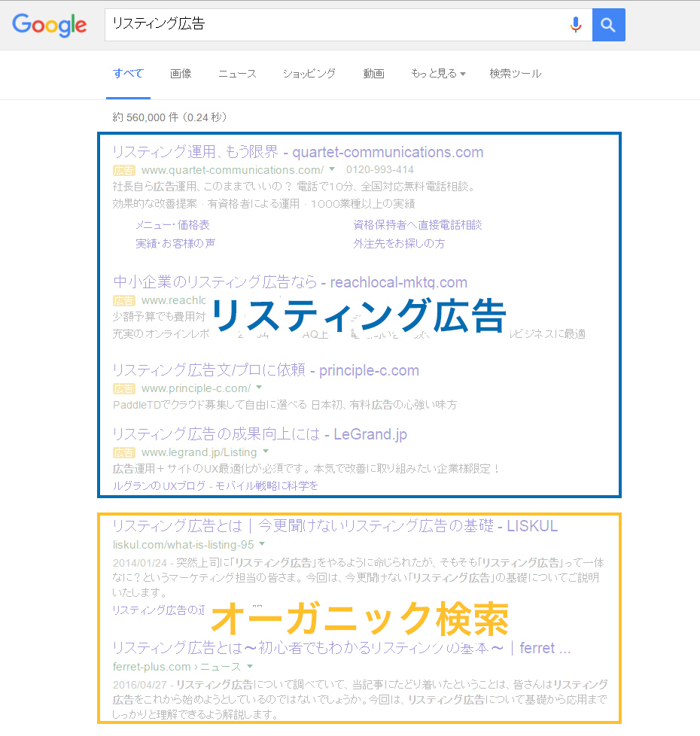The width and height of the screenshot is (700, 736).
Task: Open the 外注先をお探しの方 sitelink
Action: pyautogui.click(x=399, y=244)
